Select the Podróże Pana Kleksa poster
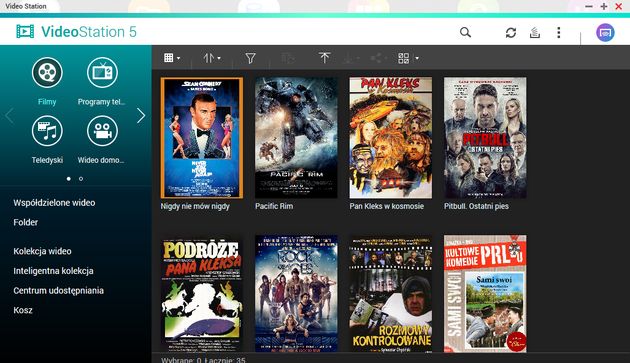 pyautogui.click(x=202, y=294)
